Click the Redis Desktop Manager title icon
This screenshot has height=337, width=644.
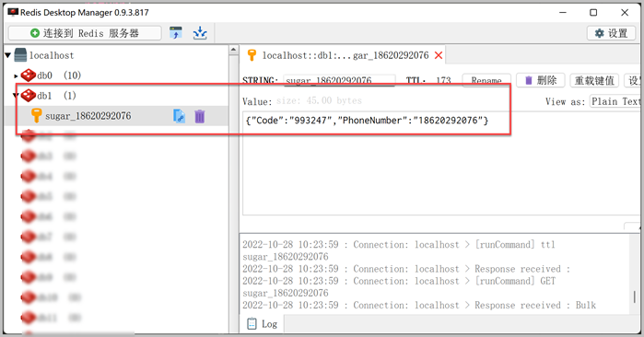coord(13,12)
